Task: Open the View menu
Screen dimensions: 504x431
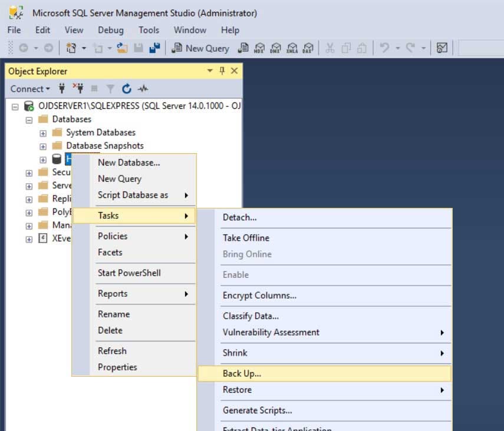Action: pos(74,30)
